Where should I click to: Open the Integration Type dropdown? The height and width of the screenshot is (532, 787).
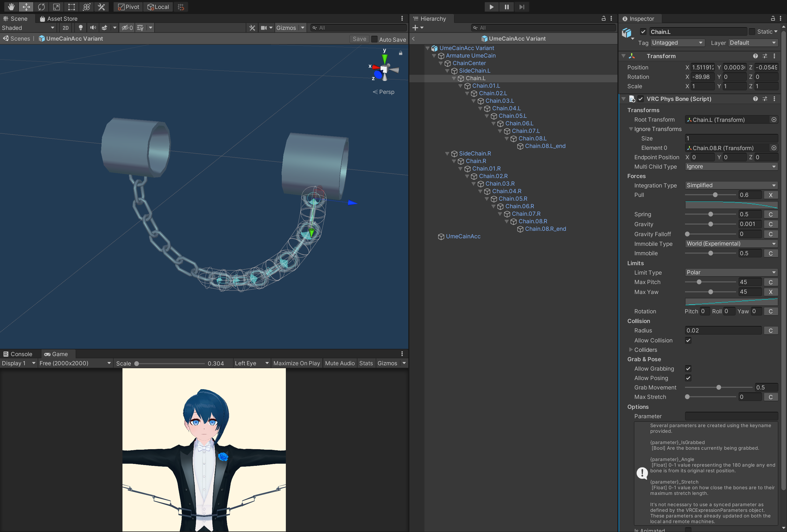[x=731, y=186]
